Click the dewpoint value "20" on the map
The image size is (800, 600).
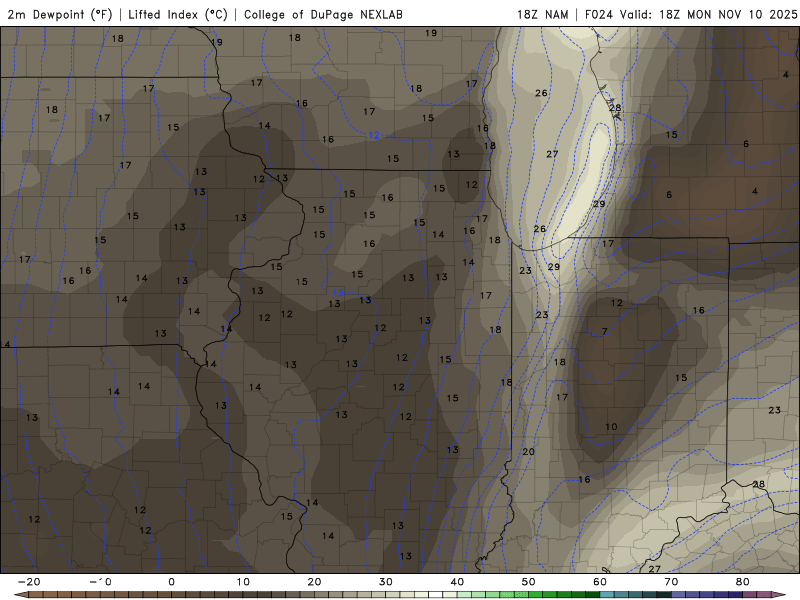coord(529,452)
